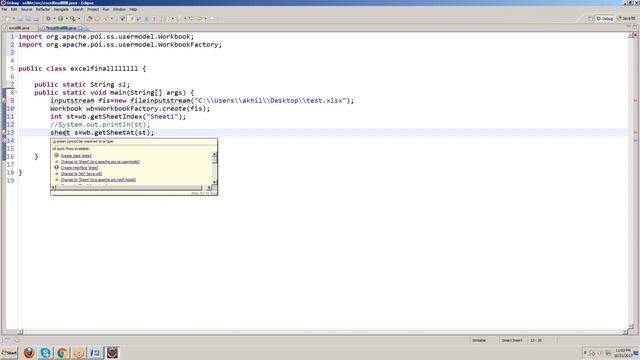
Task: Click the quick fix popup's scroll-up arrow
Action: point(215,155)
